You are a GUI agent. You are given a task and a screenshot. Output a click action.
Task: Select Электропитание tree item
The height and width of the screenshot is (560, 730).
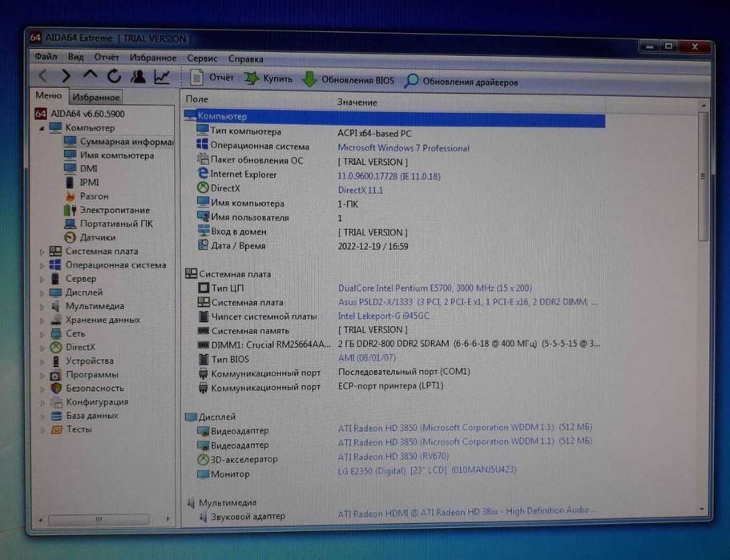coord(107,210)
